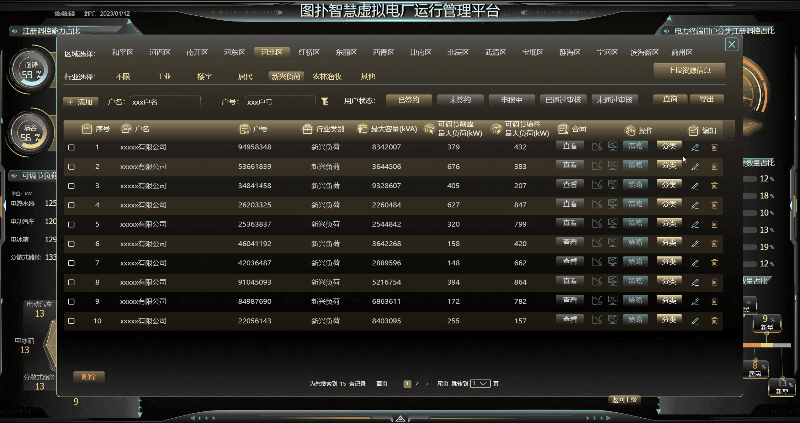Click account number 94958348
Viewport: 800px width, 423px height.
coord(255,147)
